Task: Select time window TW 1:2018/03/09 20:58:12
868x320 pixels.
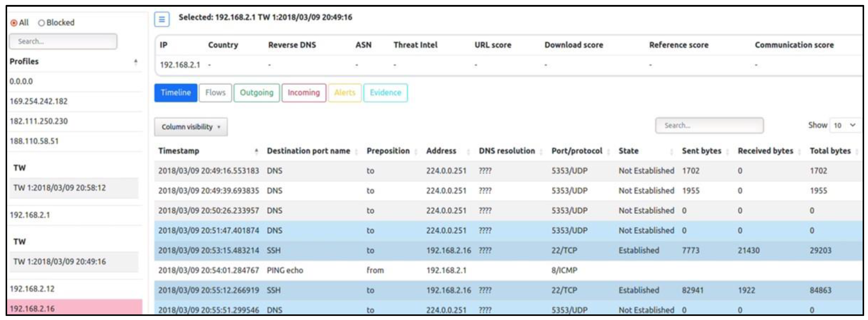Action: (x=60, y=188)
